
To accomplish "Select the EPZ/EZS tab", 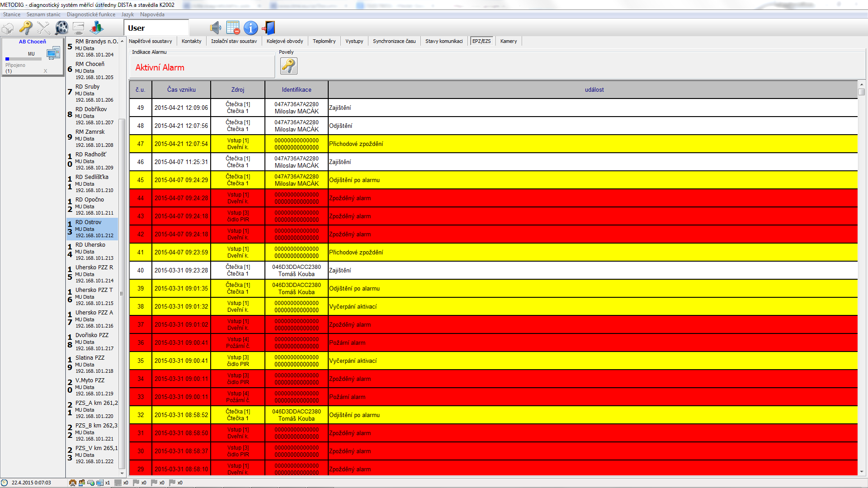I will click(481, 41).
